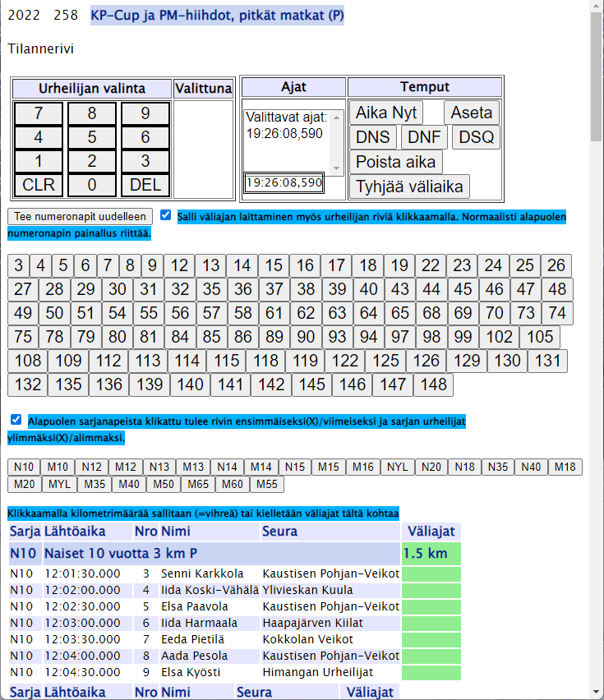Click the Poista aika button
The image size is (604, 700).
coord(396,162)
